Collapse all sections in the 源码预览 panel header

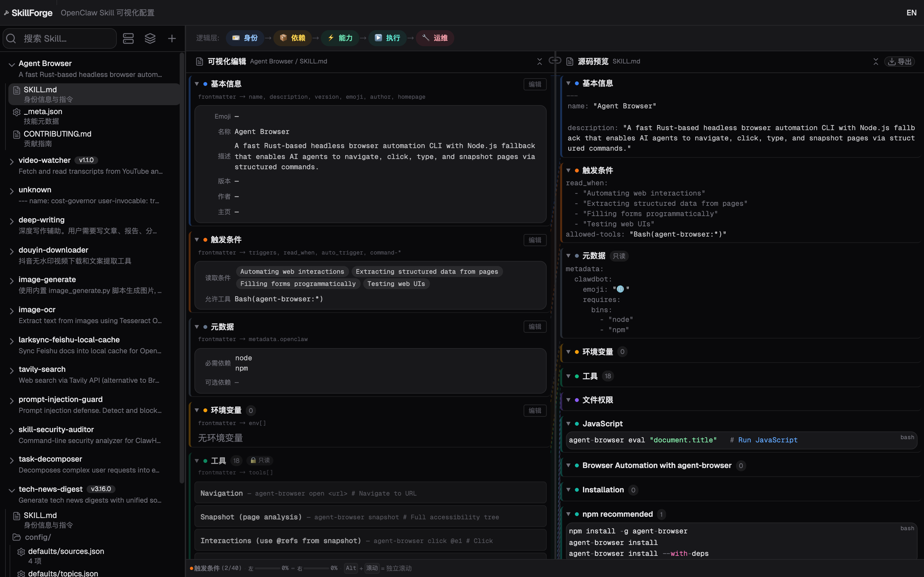point(876,62)
